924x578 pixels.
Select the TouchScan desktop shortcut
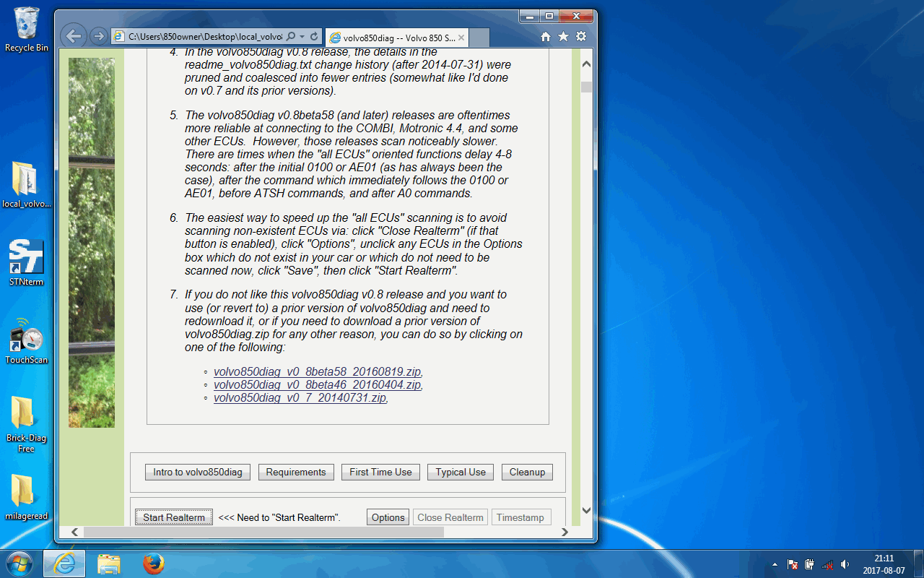(27, 341)
